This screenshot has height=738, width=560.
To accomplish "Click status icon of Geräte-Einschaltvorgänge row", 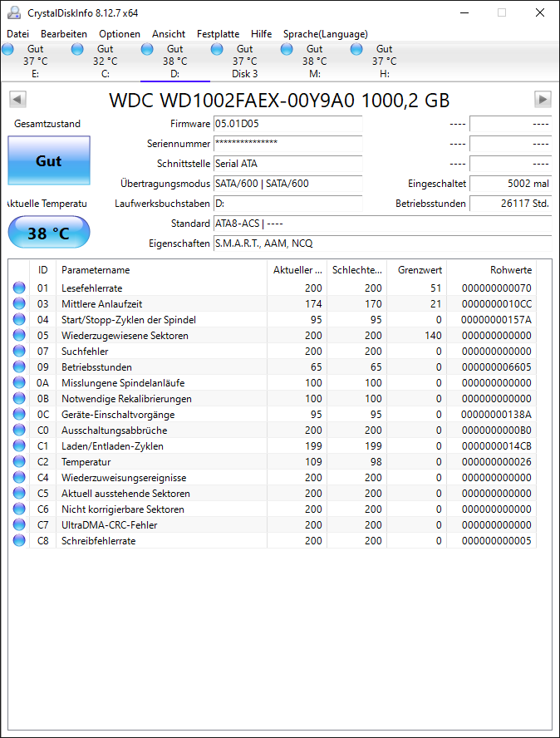I will click(x=19, y=414).
